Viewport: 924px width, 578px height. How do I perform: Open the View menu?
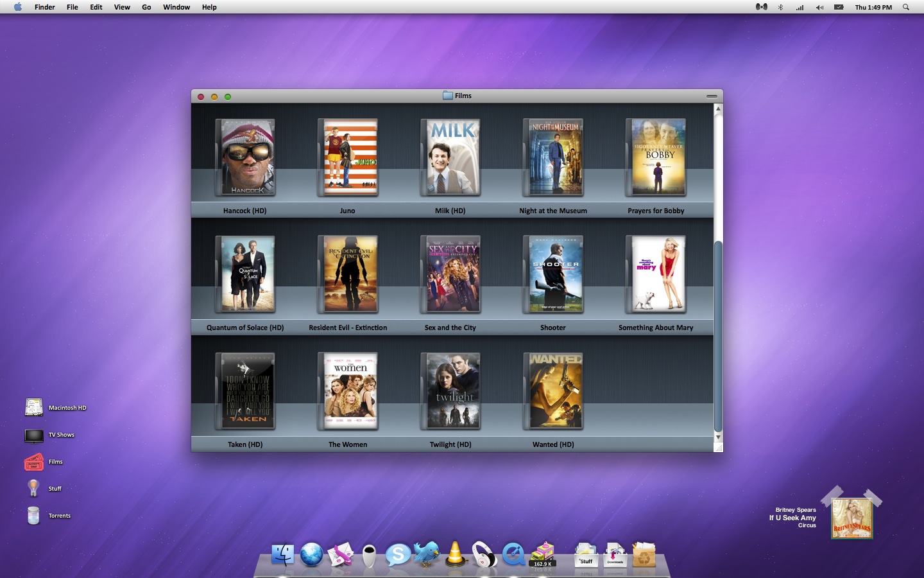pos(122,7)
